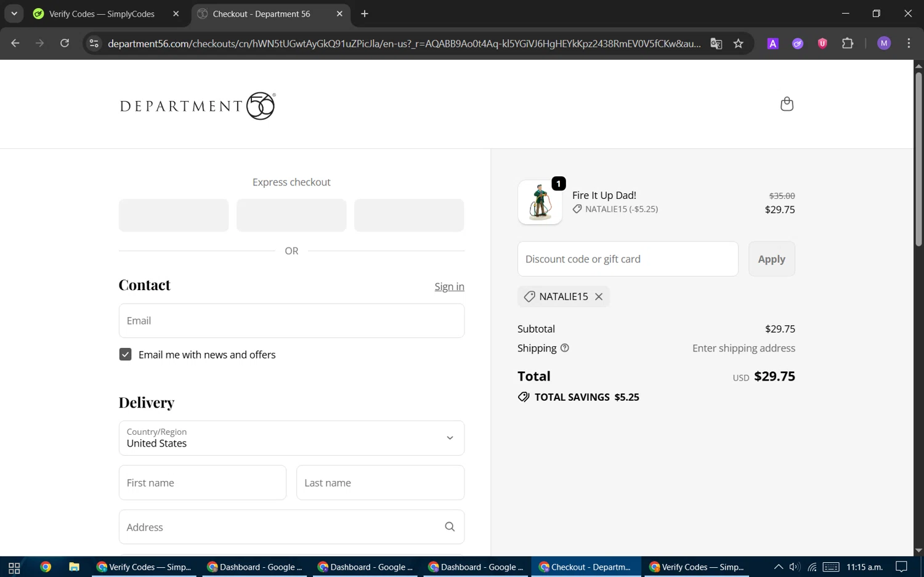This screenshot has height=577, width=924.
Task: Open the extensions puzzle piece menu
Action: click(x=848, y=43)
